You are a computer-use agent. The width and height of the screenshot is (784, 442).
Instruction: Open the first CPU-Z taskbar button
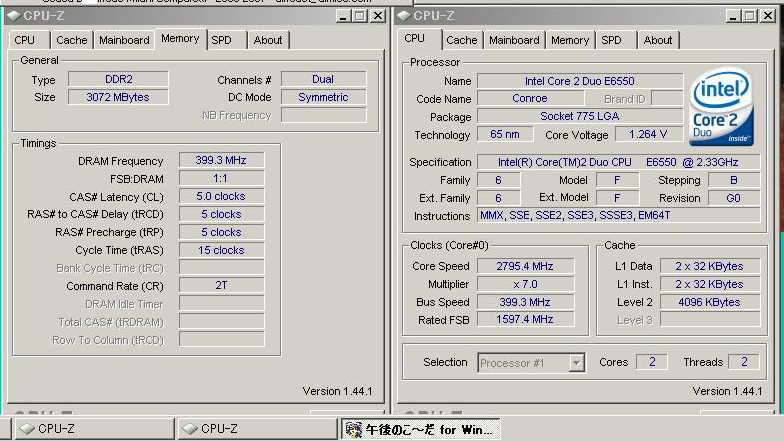point(88,429)
